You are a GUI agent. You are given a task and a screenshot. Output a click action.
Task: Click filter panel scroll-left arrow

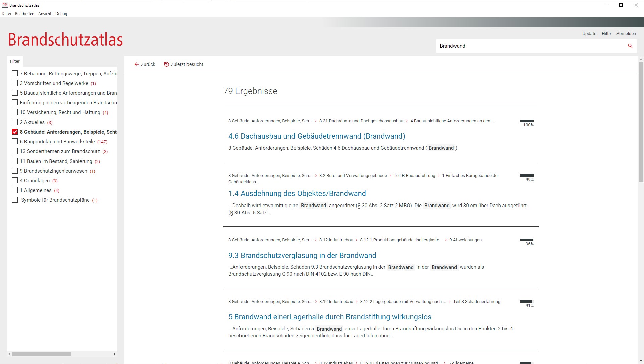[10, 354]
